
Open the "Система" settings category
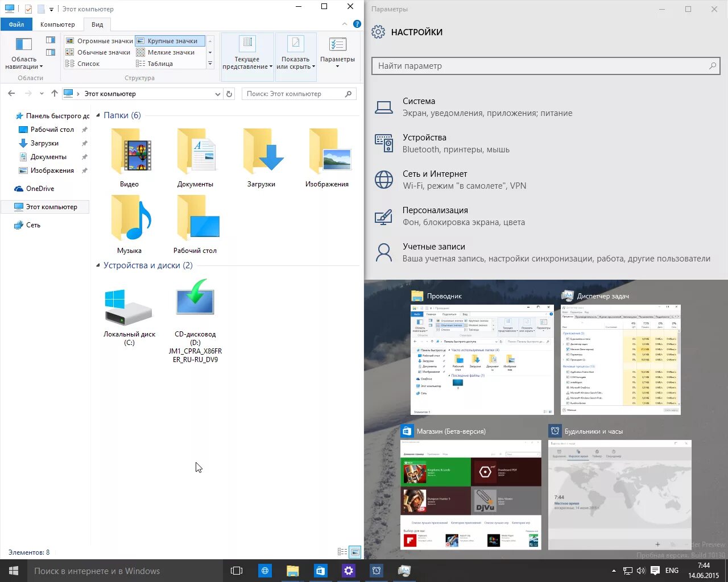pyautogui.click(x=419, y=101)
